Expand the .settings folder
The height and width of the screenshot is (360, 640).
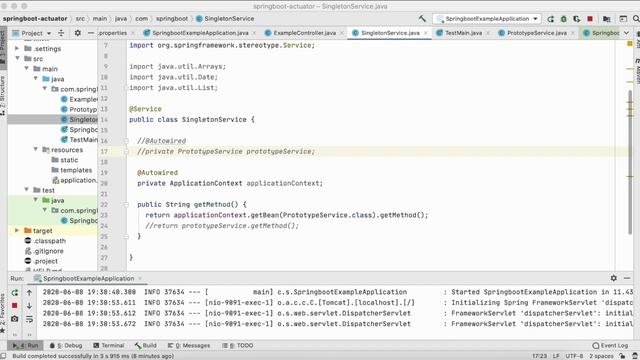point(17,49)
